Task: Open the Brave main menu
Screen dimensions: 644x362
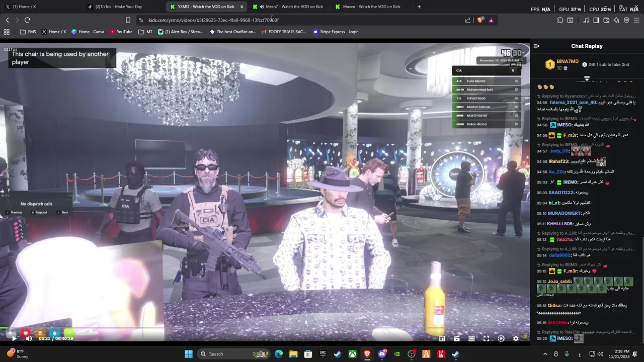Action: (636, 20)
